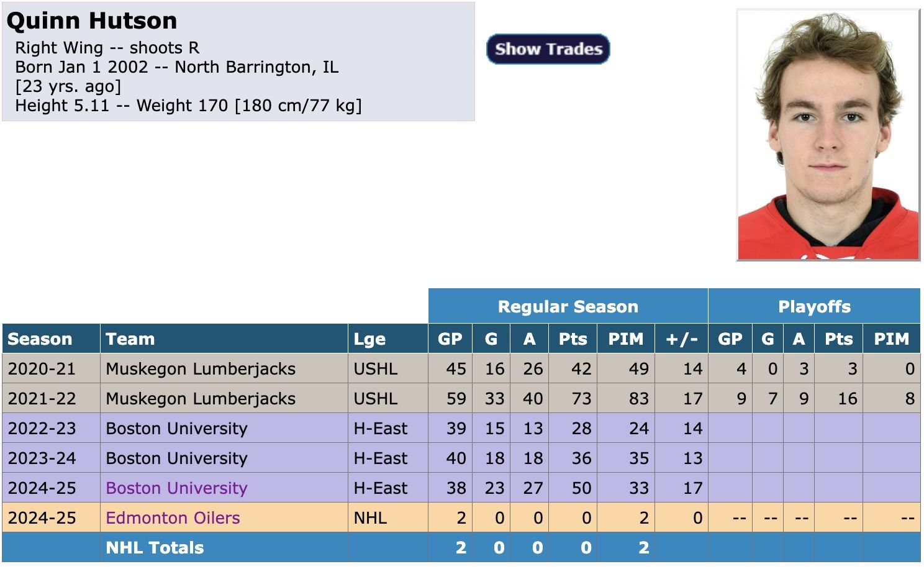Click the Lge column header

pos(369,339)
